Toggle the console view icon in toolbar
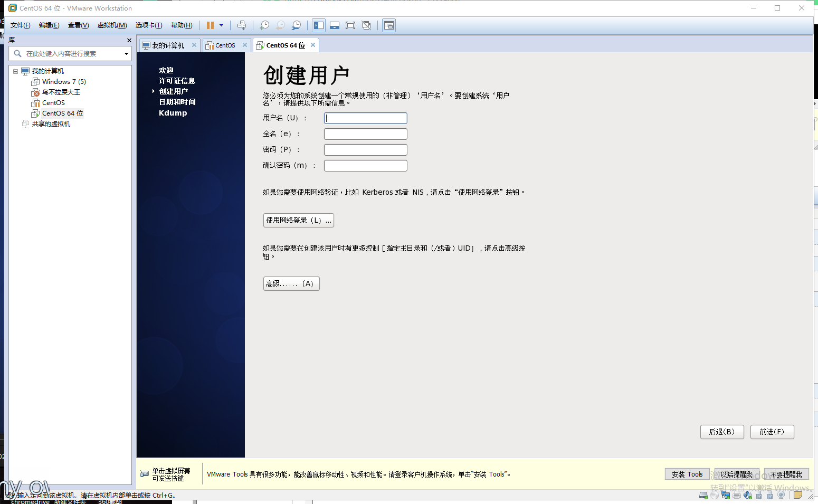 [389, 25]
